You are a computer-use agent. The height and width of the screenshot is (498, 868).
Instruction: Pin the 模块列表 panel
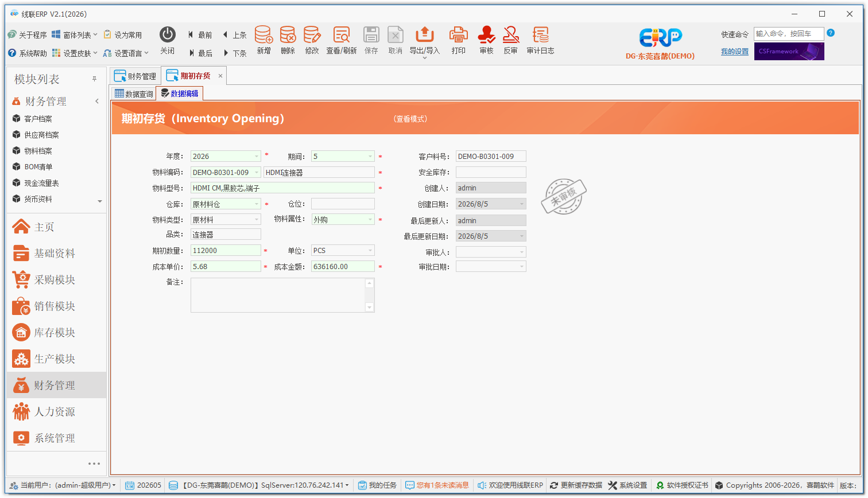[95, 79]
